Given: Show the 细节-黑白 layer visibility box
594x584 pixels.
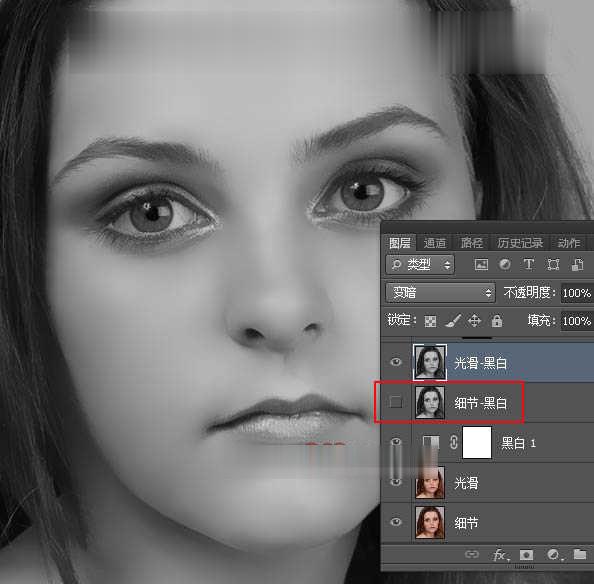Looking at the screenshot, I should click(x=396, y=402).
